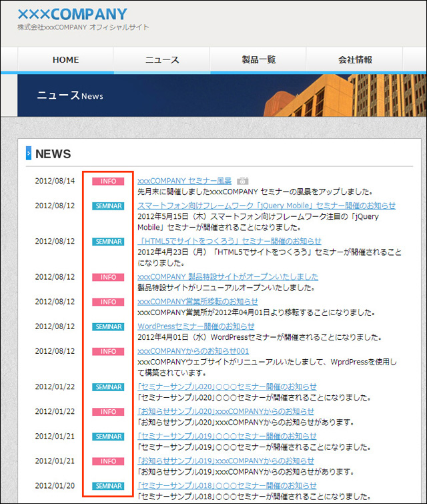Click the blue arrow icon beside NEWS heading
This screenshot has height=504, width=427.
[x=29, y=154]
